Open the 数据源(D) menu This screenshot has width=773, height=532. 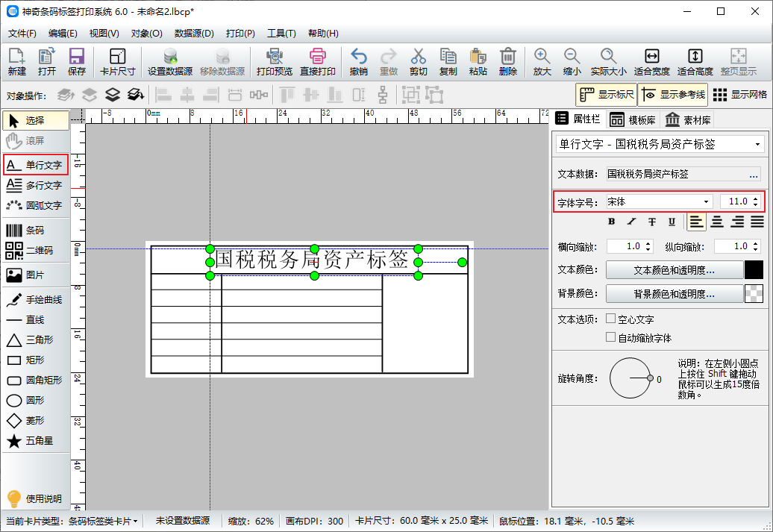point(194,34)
